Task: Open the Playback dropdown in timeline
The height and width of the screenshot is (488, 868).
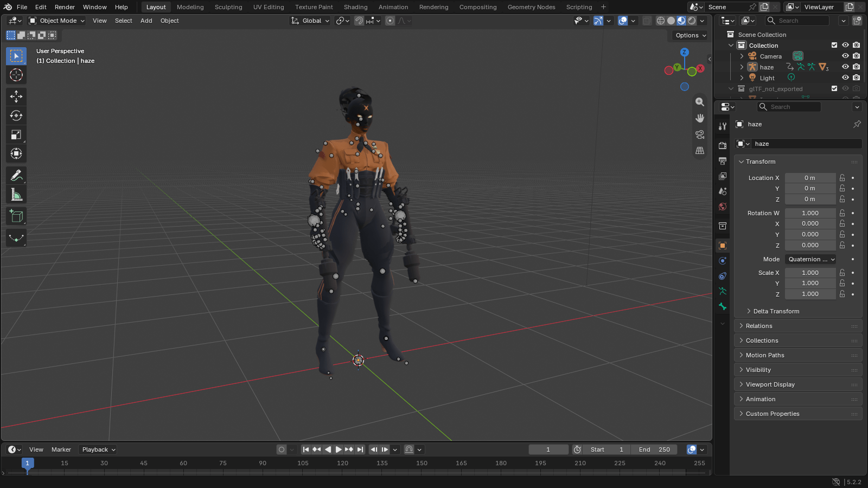Action: pyautogui.click(x=99, y=450)
